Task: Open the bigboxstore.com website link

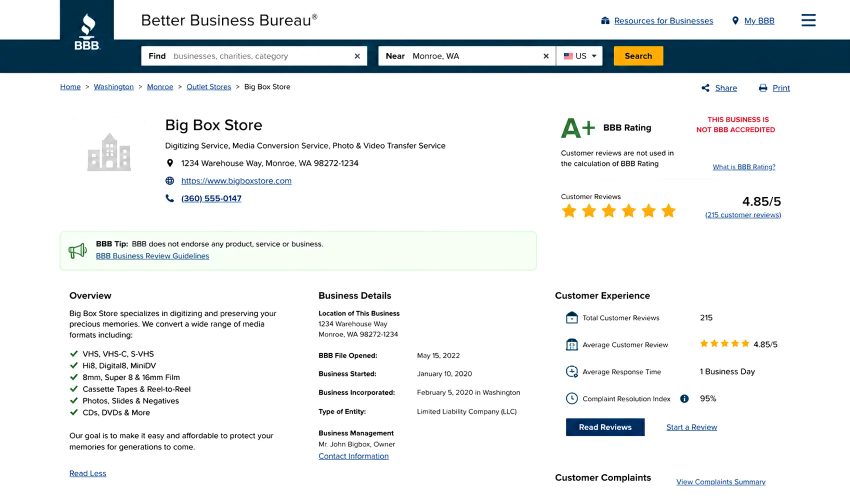Action: point(236,181)
